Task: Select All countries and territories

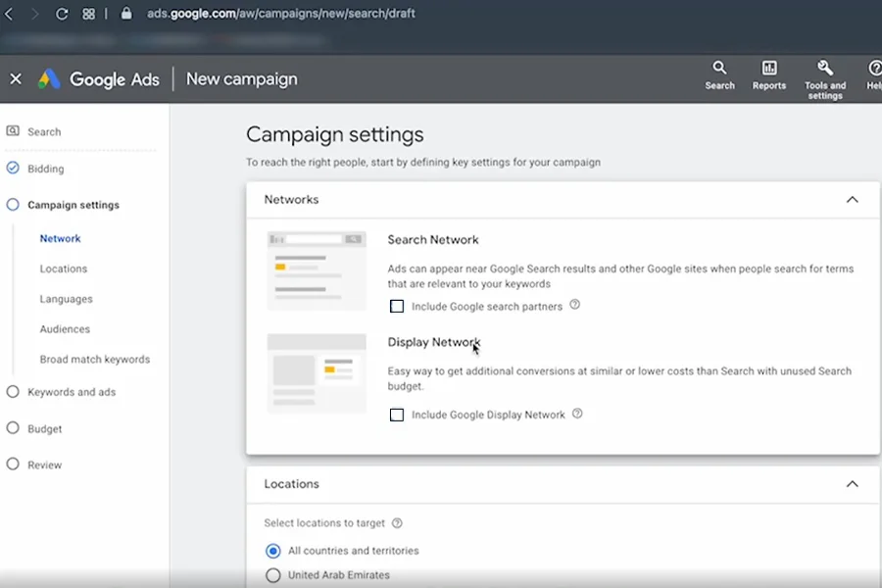Action: 272,551
